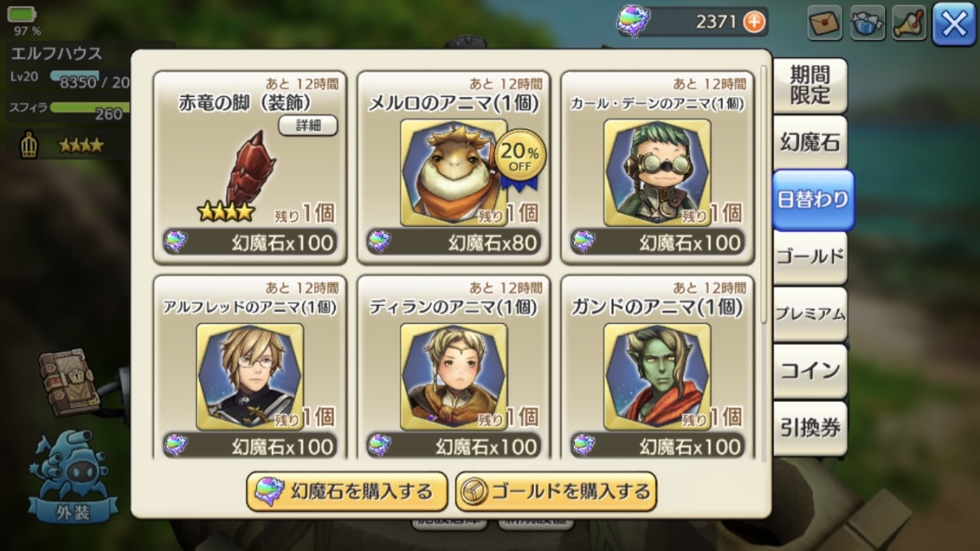The image size is (980, 551).
Task: Open the コイン tab
Action: (810, 370)
